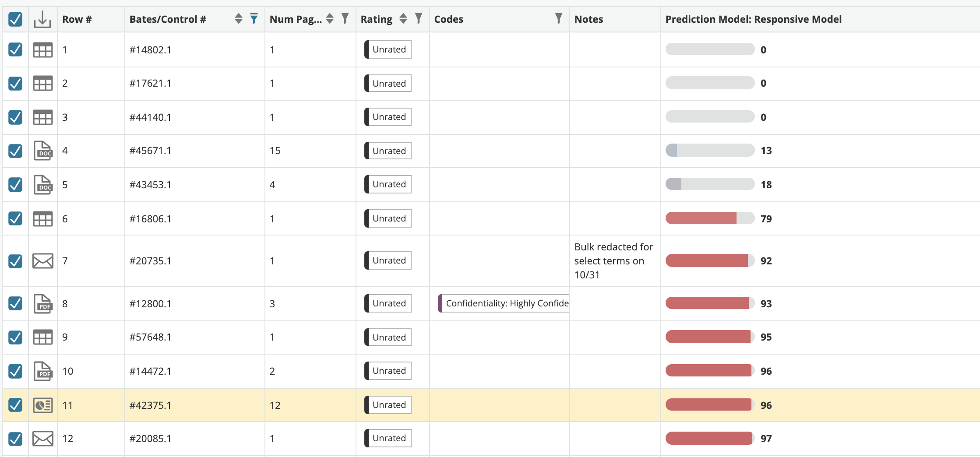Screen dimensions: 980x457
Task: Click the Prediction Model: Responsive Model header
Action: 754,19
